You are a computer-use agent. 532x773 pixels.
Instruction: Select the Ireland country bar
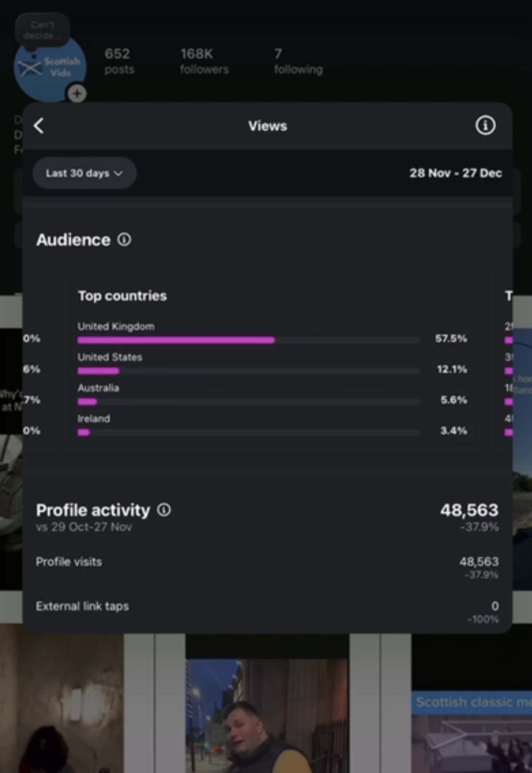[x=248, y=432]
